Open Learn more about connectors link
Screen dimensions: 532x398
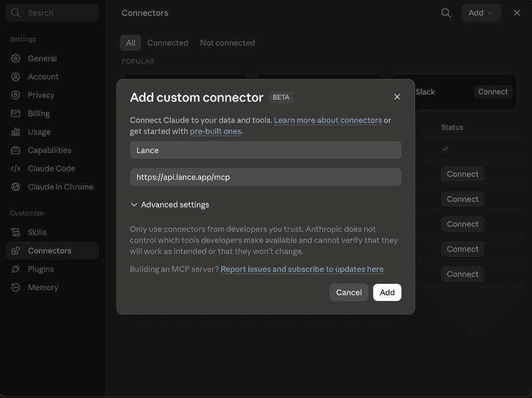pyautogui.click(x=328, y=120)
